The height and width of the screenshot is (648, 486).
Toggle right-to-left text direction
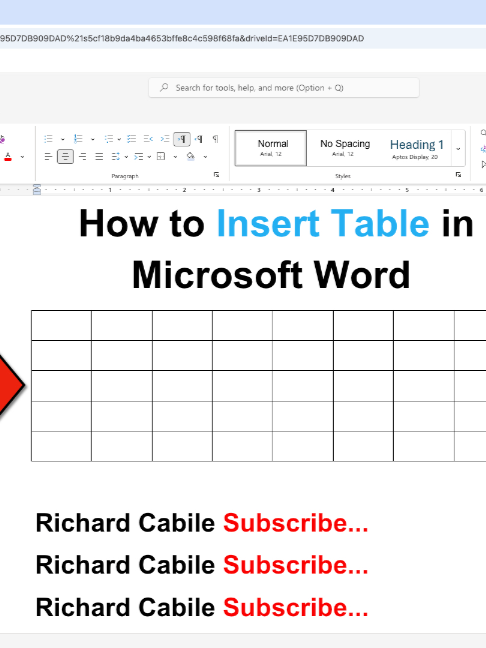tap(199, 139)
